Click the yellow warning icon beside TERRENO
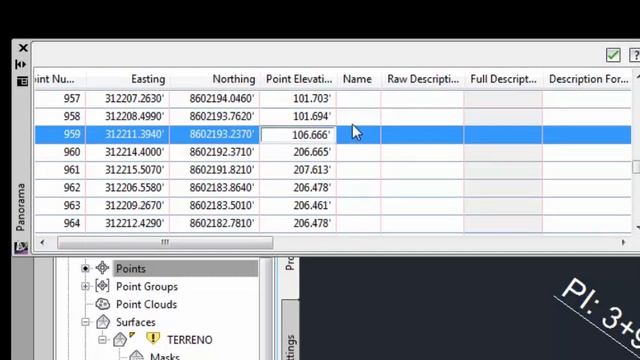The width and height of the screenshot is (640, 360). (153, 338)
